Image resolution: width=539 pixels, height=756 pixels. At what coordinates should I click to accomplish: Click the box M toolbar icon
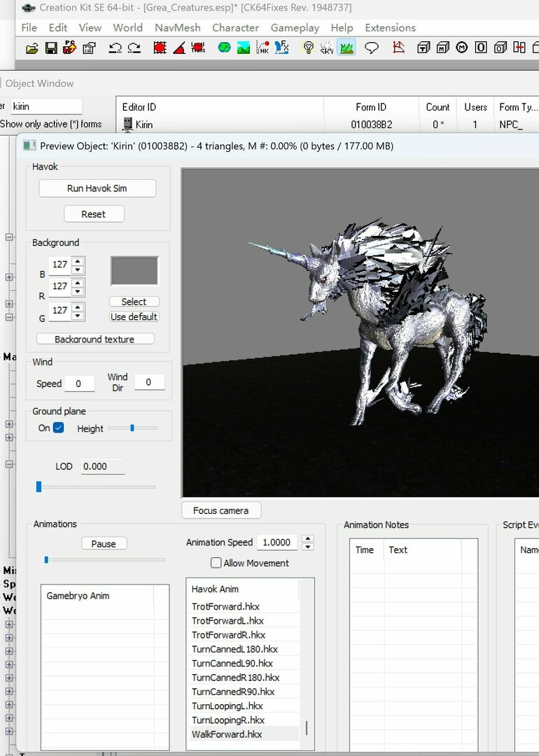[x=442, y=48]
